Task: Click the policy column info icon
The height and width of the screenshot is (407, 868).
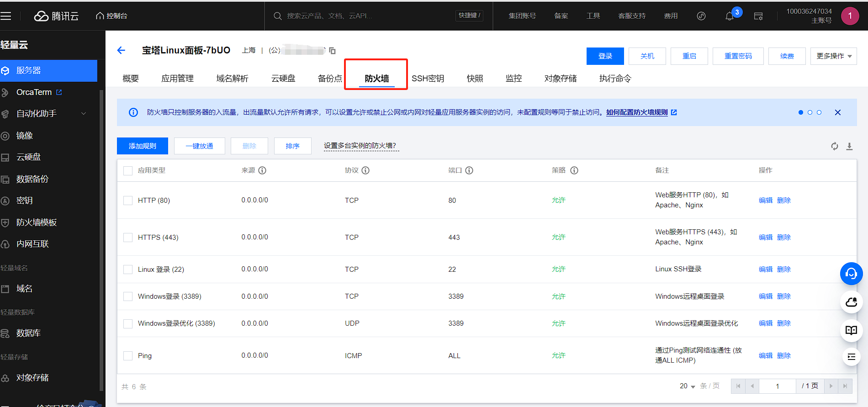Action: pyautogui.click(x=574, y=170)
